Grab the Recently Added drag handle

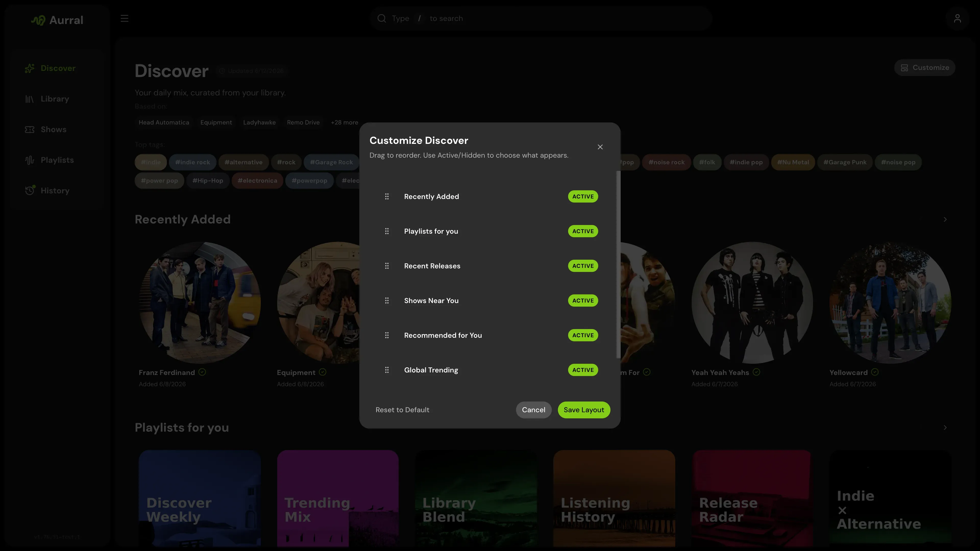click(387, 197)
